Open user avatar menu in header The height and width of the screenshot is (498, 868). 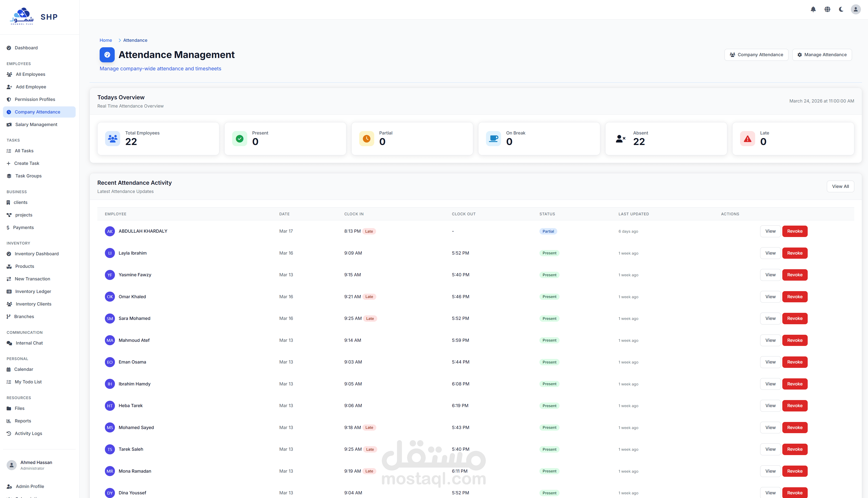[x=855, y=9]
